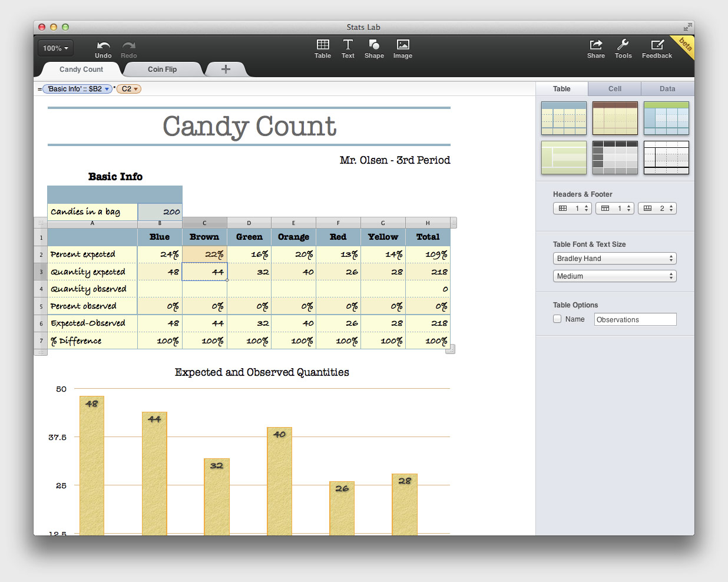Select row 7 header
Viewport: 728px width, 582px height.
pos(41,340)
